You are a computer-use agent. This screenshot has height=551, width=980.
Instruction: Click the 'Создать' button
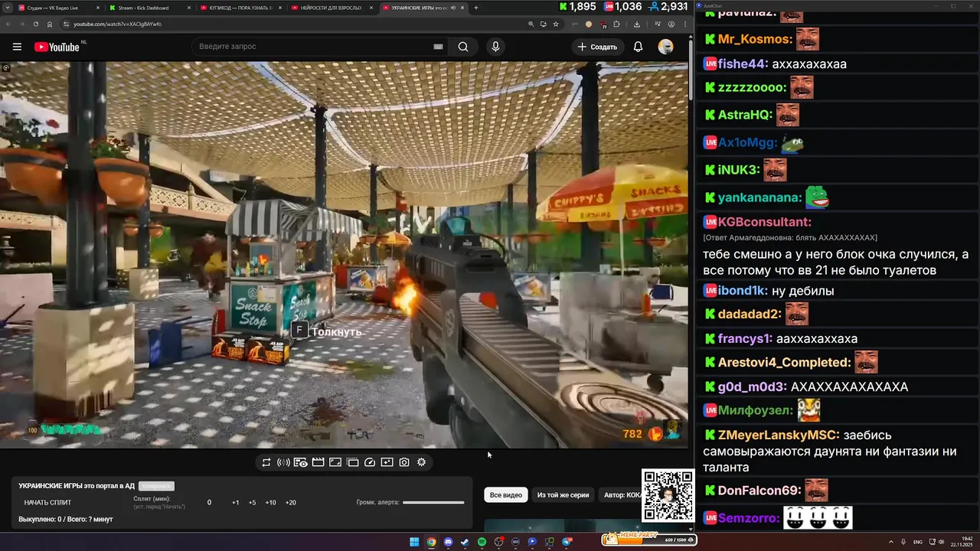click(x=597, y=47)
